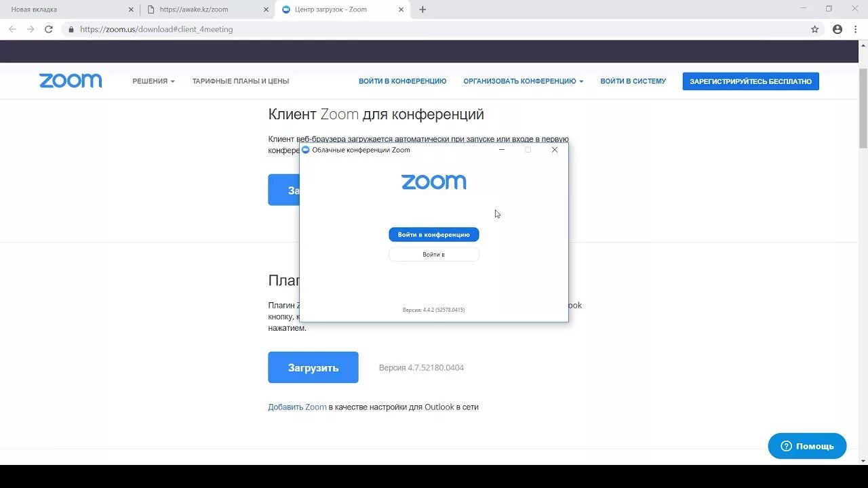Open a new tab with plus icon
The width and height of the screenshot is (868, 488).
click(422, 9)
